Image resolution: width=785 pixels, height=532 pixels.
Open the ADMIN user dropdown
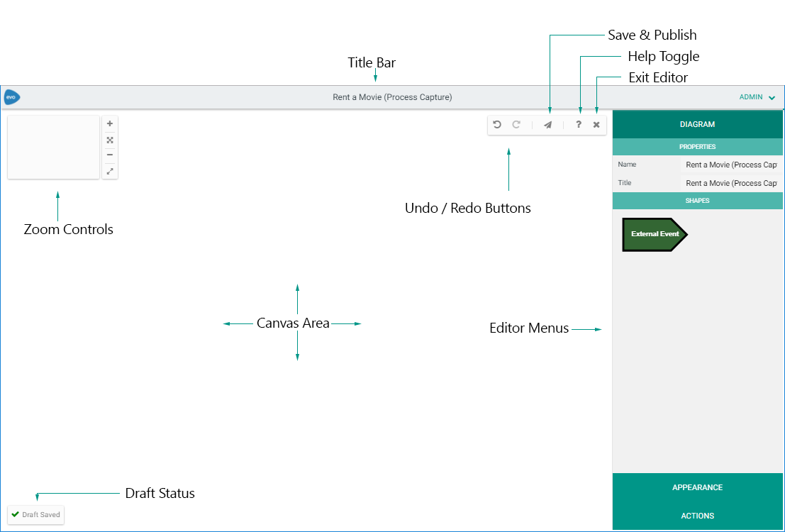pyautogui.click(x=757, y=97)
